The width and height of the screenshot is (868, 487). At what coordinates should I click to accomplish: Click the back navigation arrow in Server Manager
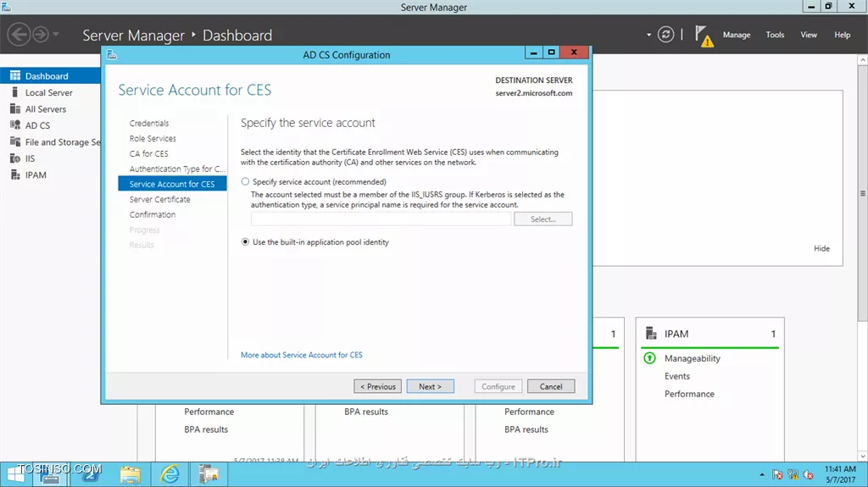(19, 35)
